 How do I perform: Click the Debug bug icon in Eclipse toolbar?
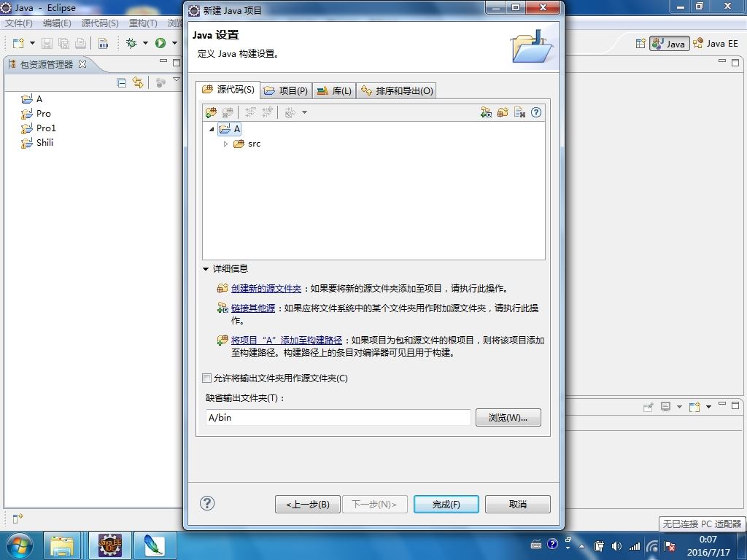[x=131, y=43]
